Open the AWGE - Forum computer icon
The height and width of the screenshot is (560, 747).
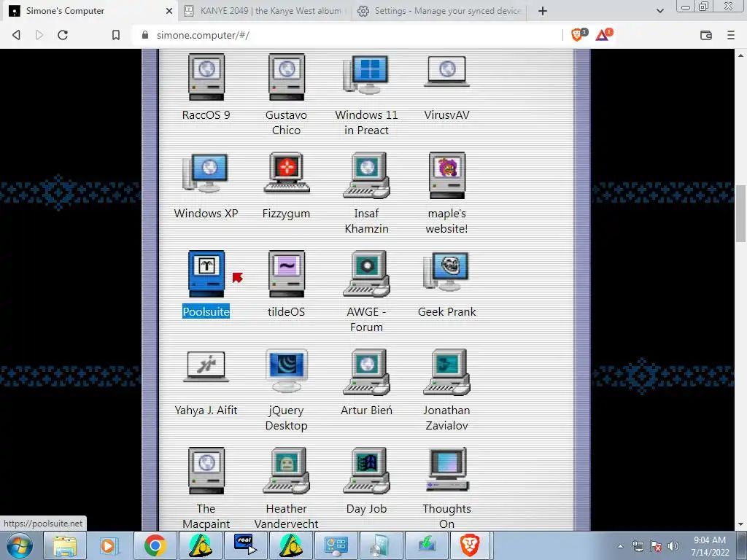(x=366, y=274)
